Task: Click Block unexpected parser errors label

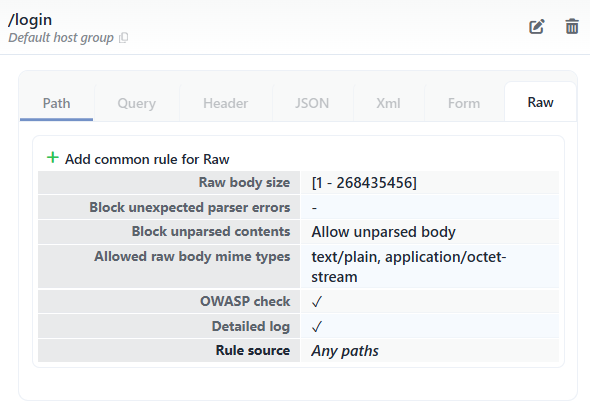Action: coord(190,207)
